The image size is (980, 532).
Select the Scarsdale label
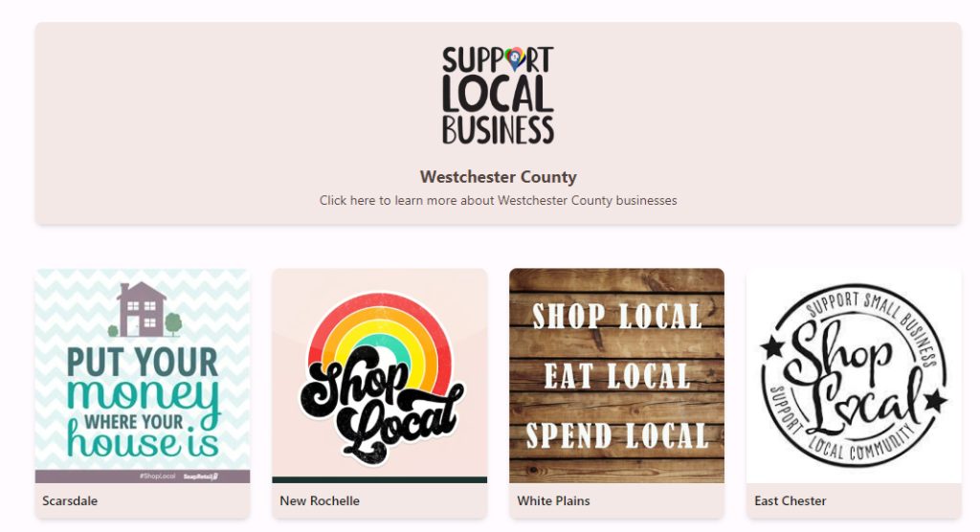[x=70, y=500]
